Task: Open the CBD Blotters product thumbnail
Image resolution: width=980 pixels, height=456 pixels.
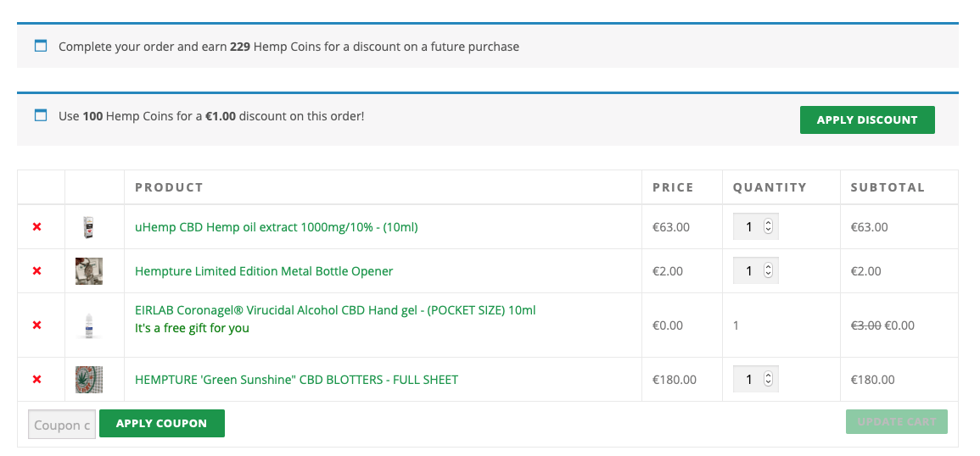Action: (x=89, y=380)
